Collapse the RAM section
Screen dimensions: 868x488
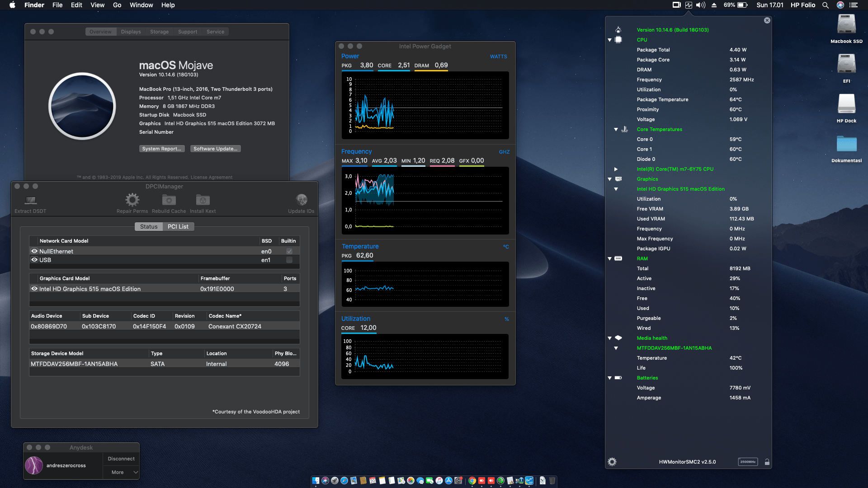click(x=610, y=258)
